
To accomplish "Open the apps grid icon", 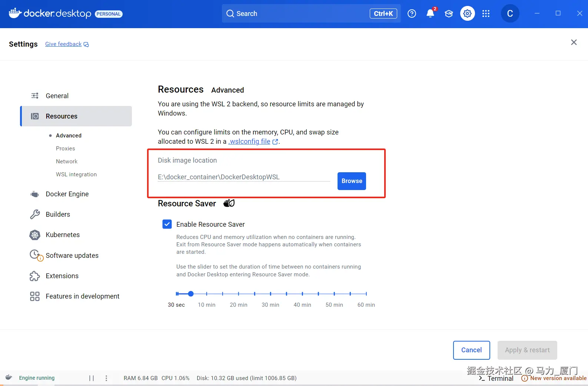I will [x=486, y=14].
